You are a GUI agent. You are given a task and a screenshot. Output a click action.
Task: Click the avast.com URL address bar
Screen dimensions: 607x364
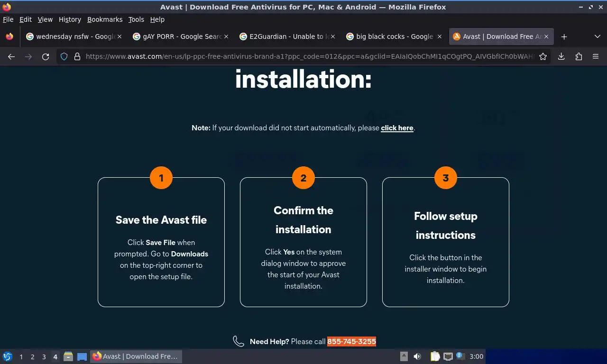[x=309, y=56]
